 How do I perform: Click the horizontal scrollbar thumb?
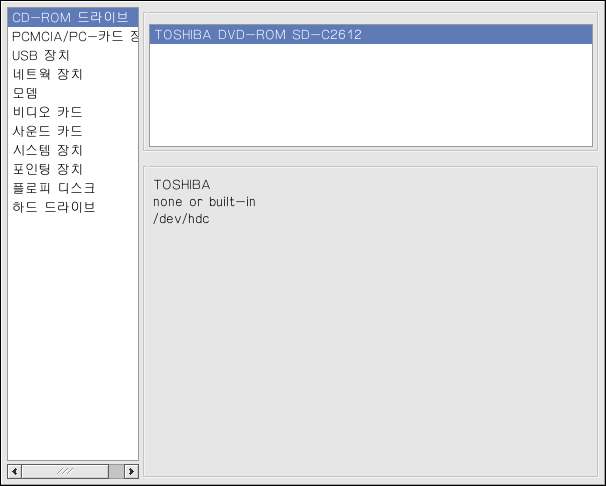pos(64,470)
